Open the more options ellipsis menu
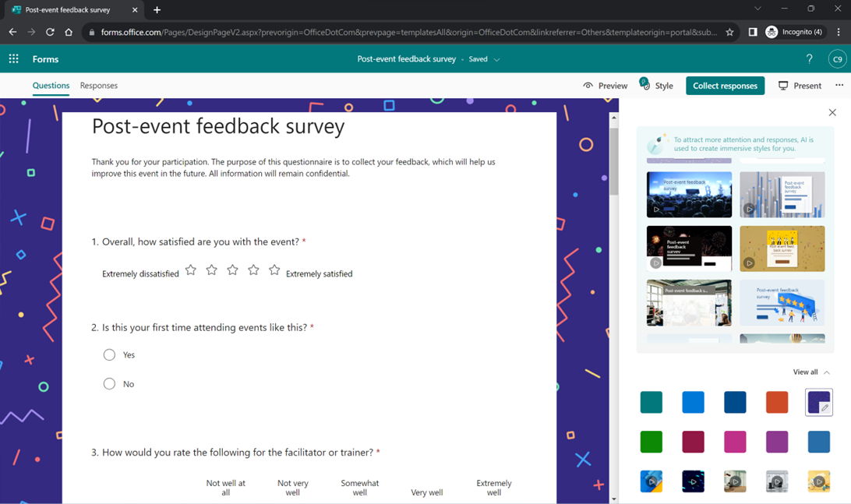This screenshot has width=851, height=504. [840, 86]
